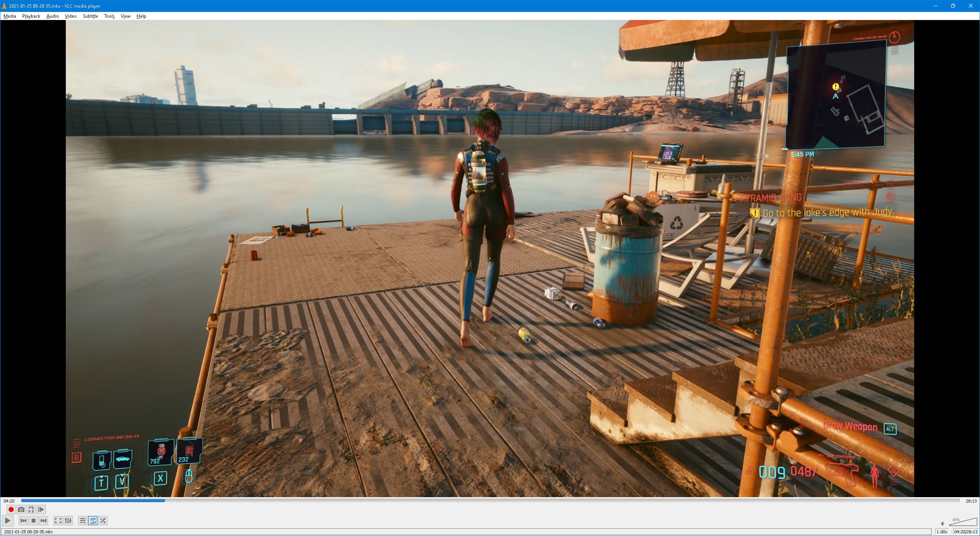The height and width of the screenshot is (536, 980).
Task: Click the CONNECTION 201.89.43 HUD label
Action: [x=112, y=438]
